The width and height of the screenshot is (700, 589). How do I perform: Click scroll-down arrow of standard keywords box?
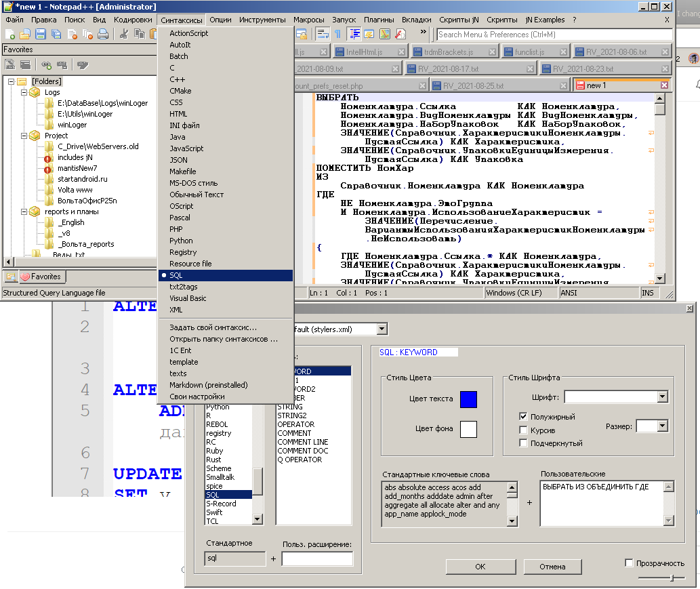512,521
